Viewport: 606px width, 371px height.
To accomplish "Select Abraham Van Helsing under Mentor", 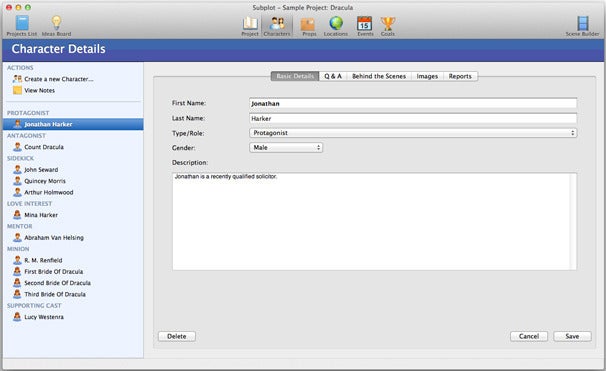I will tap(54, 238).
